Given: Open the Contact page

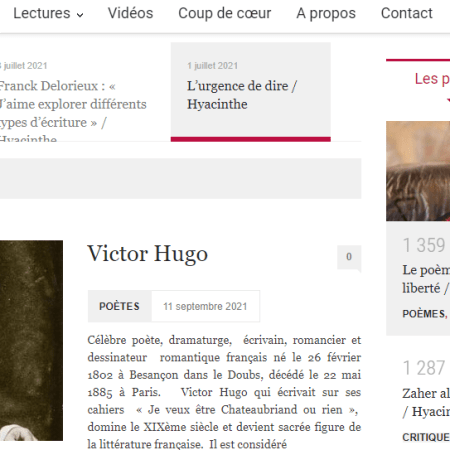Looking at the screenshot, I should click(x=407, y=13).
